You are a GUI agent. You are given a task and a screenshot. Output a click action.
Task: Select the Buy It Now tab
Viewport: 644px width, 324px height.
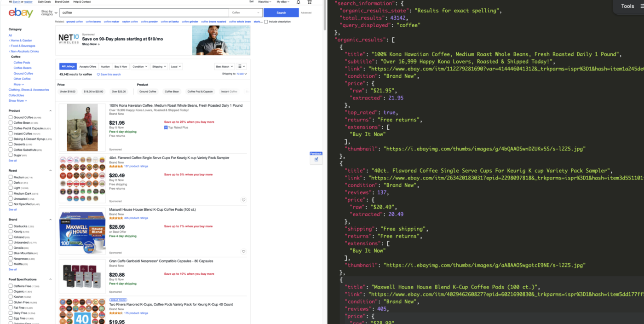[x=121, y=66]
